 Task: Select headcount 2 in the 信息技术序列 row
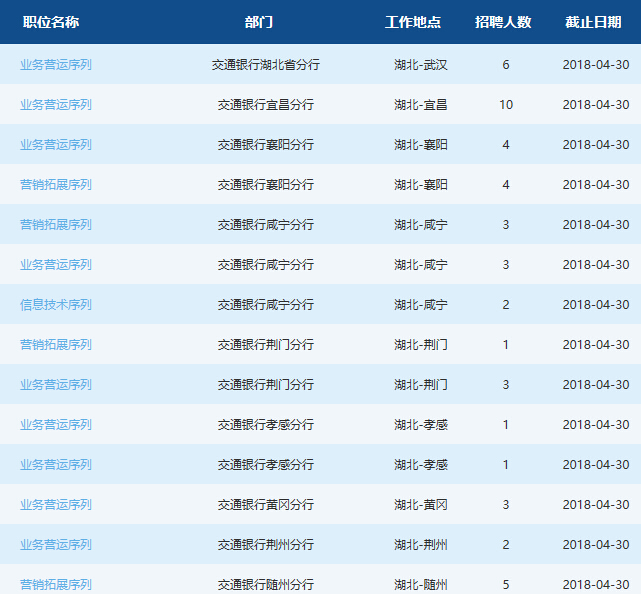click(x=506, y=305)
